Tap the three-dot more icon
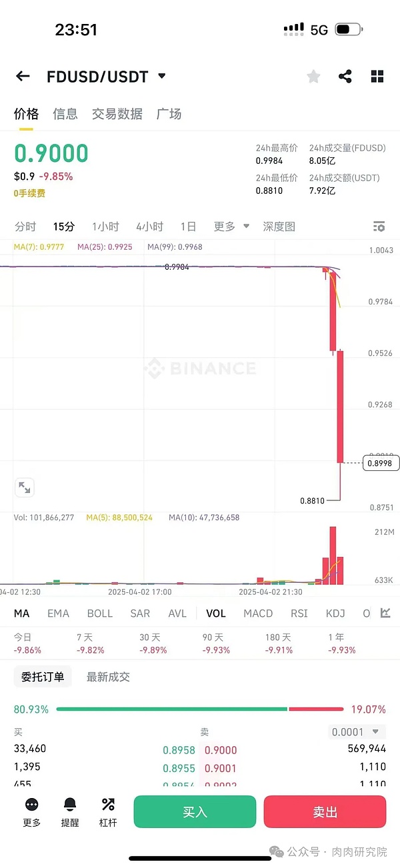Viewport: 400px width, 868px height. point(31,805)
